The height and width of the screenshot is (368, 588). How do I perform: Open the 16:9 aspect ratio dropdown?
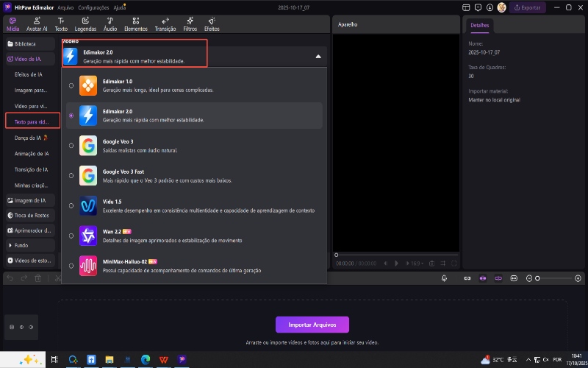417,263
